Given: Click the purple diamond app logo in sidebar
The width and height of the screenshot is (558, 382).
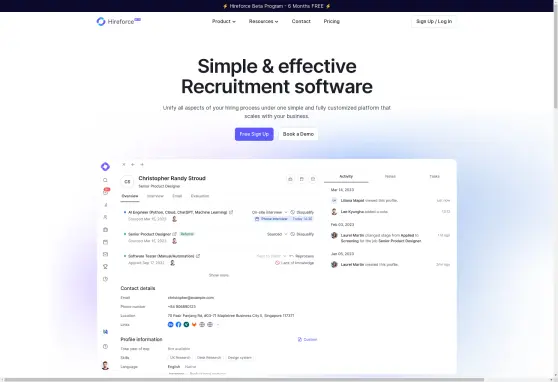Looking at the screenshot, I should [105, 166].
